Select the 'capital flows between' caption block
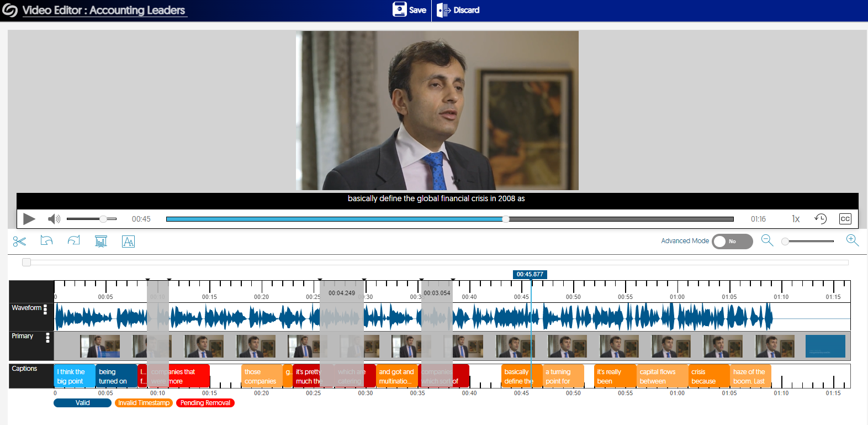Viewport: 868px width, 425px height. [661, 376]
